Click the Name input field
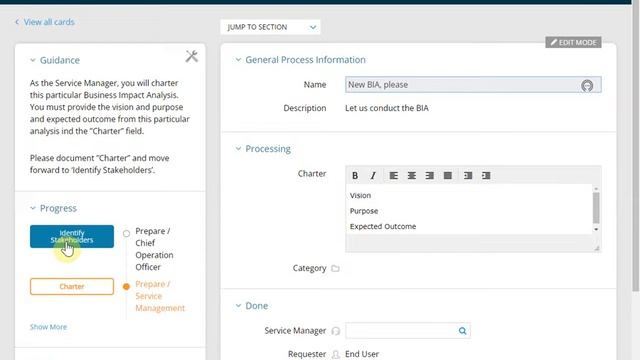The width and height of the screenshot is (640, 360). pos(473,84)
